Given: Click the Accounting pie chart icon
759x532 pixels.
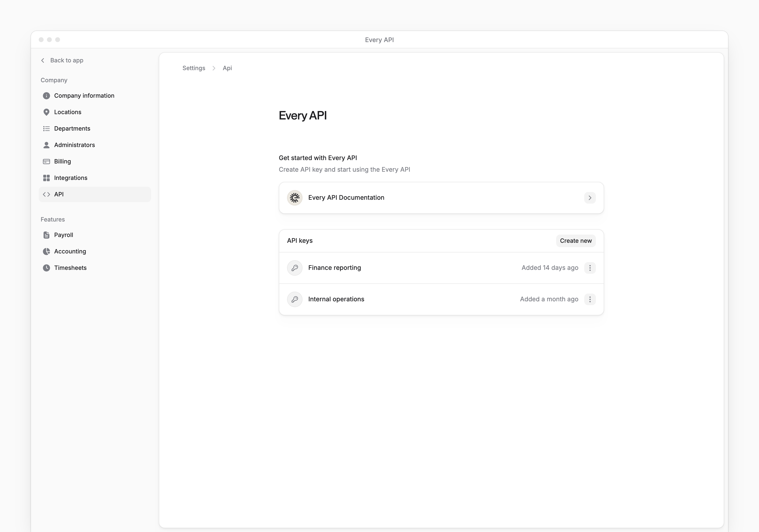Looking at the screenshot, I should [46, 251].
